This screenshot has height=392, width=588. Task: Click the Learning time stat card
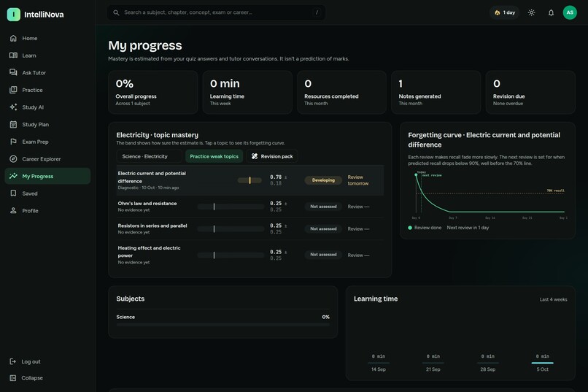click(247, 92)
